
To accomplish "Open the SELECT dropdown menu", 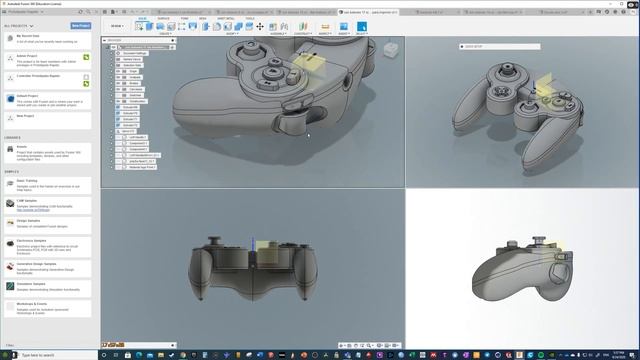I will [x=362, y=33].
